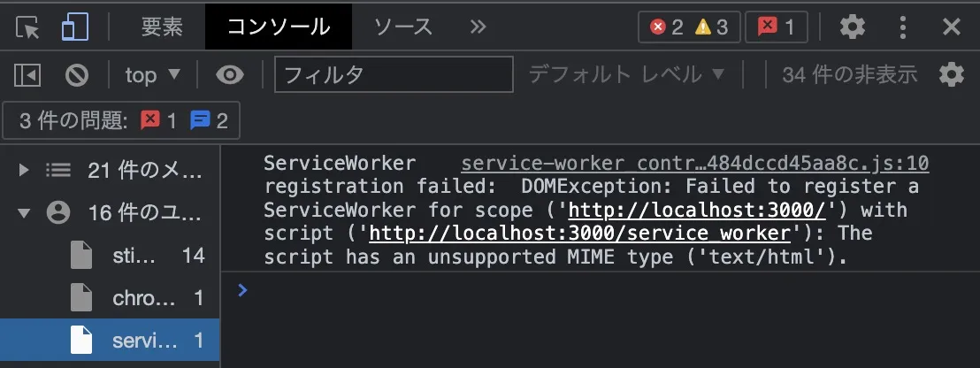Expand the 21 件のメッセージ group
The width and height of the screenshot is (980, 368).
(x=110, y=170)
